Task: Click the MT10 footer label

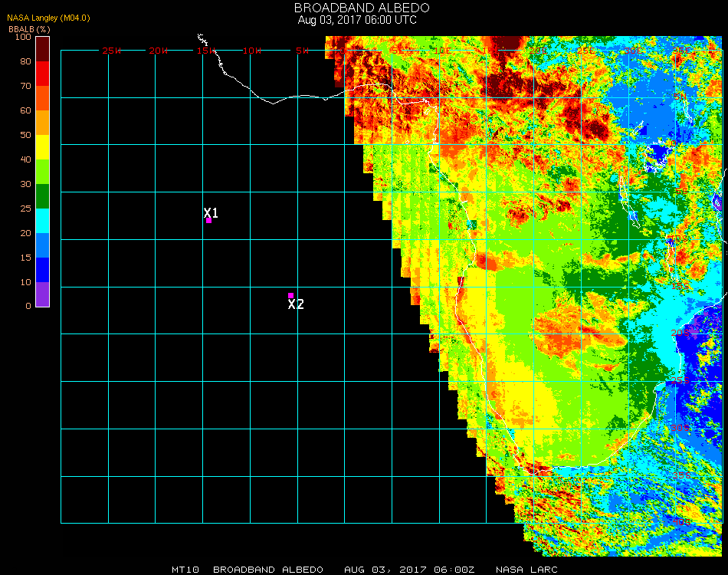Action: click(185, 570)
